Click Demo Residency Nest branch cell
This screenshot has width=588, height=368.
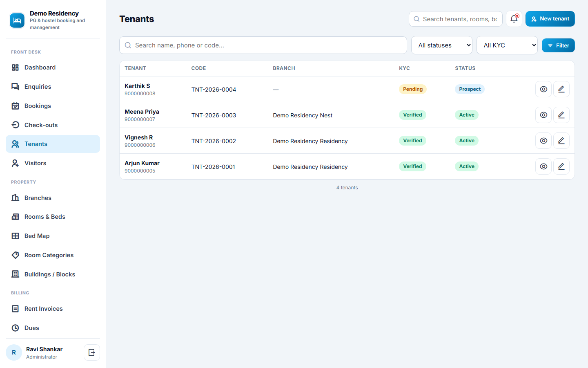(x=303, y=115)
